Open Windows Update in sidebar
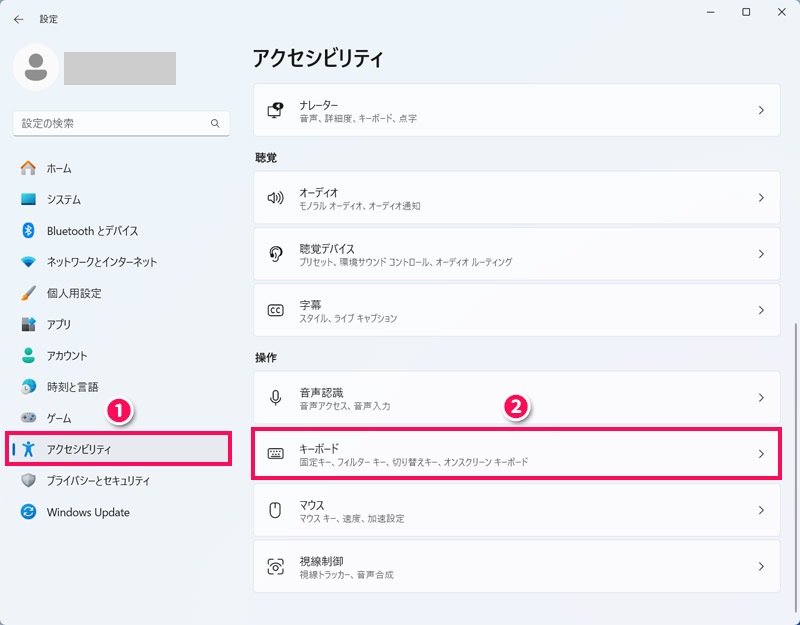 coord(87,512)
